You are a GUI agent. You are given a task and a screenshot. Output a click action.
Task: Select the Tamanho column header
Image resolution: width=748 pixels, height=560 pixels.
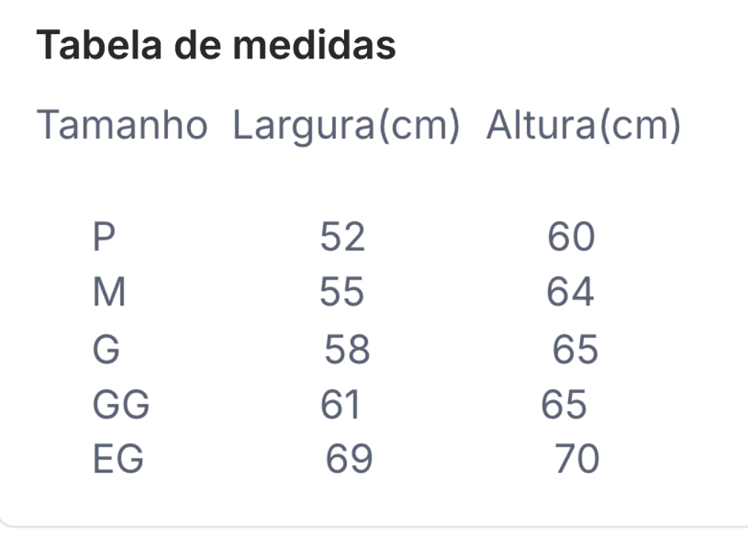pyautogui.click(x=122, y=125)
